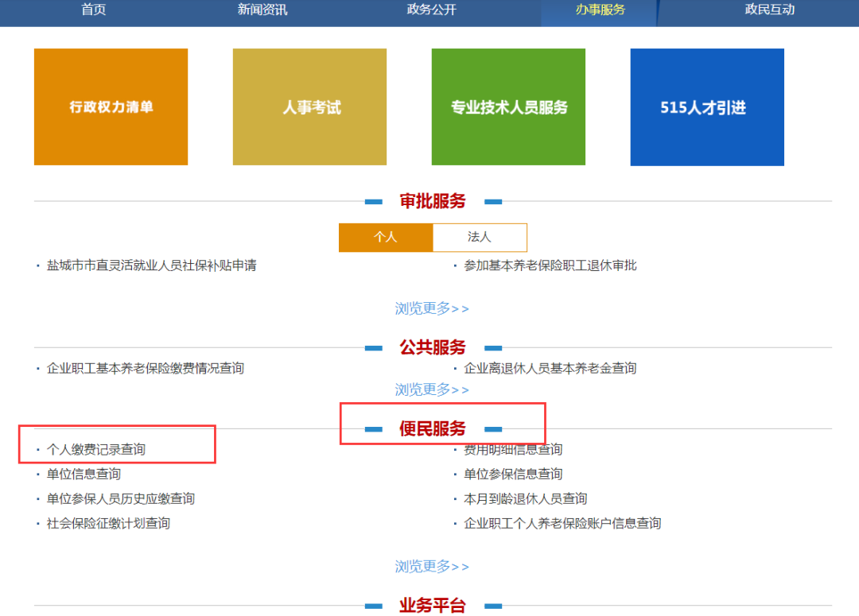859x616 pixels.
Task: Open 费用明细信息查询 link
Action: pyautogui.click(x=513, y=450)
